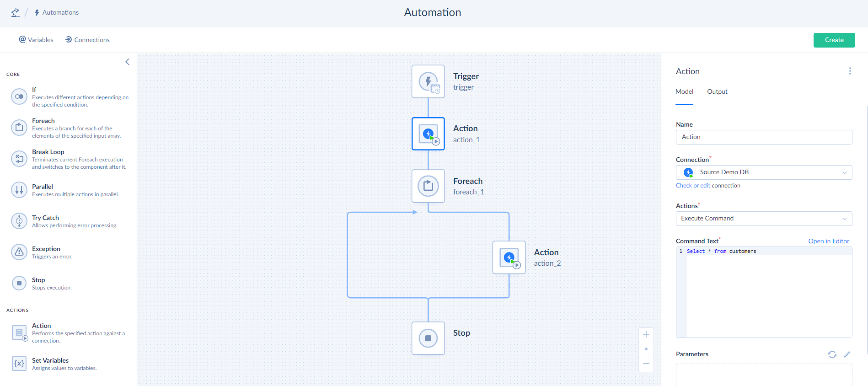The image size is (868, 386).
Task: Click the action_2 label text
Action: (x=547, y=263)
